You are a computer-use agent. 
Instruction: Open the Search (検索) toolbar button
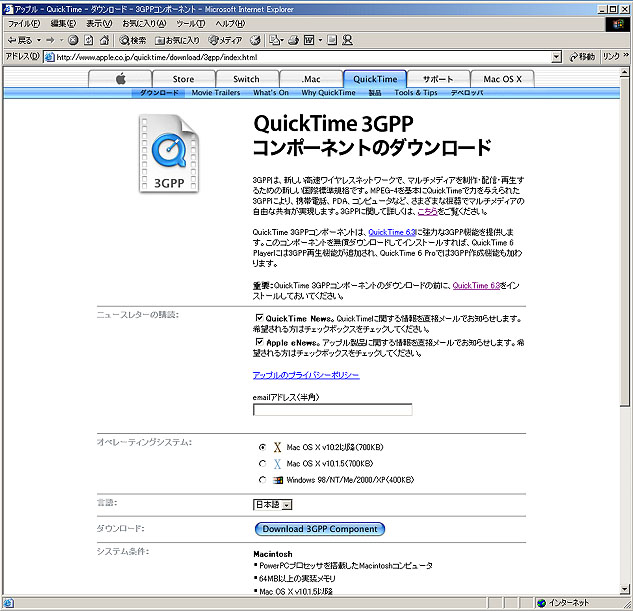133,40
